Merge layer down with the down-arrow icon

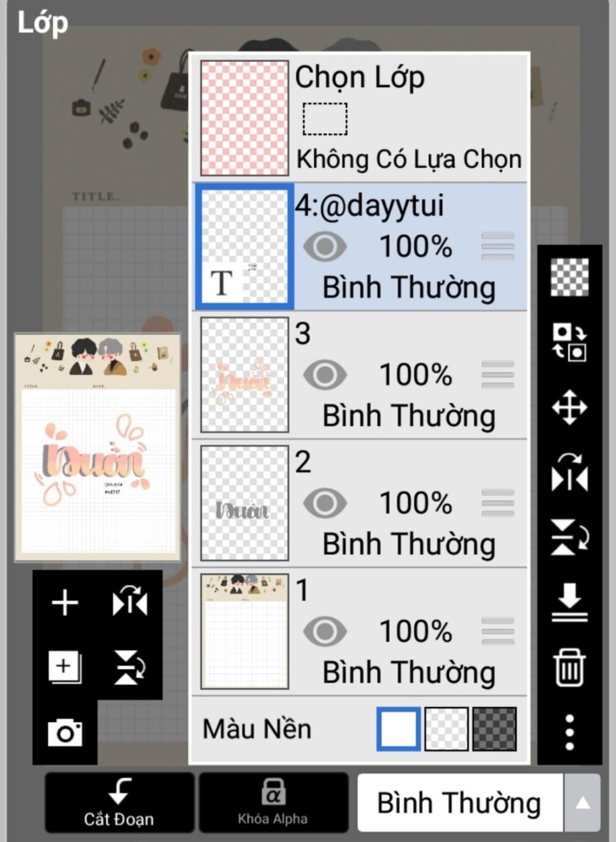coord(570,602)
